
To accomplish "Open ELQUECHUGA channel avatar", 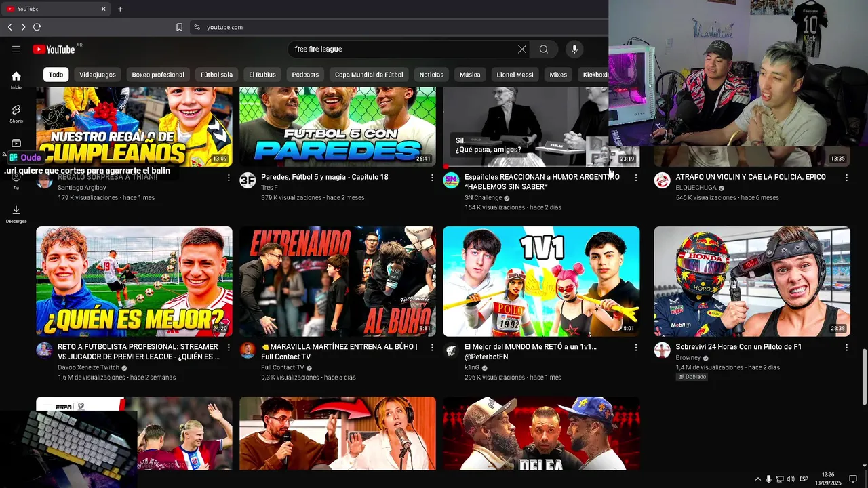I will tap(663, 180).
